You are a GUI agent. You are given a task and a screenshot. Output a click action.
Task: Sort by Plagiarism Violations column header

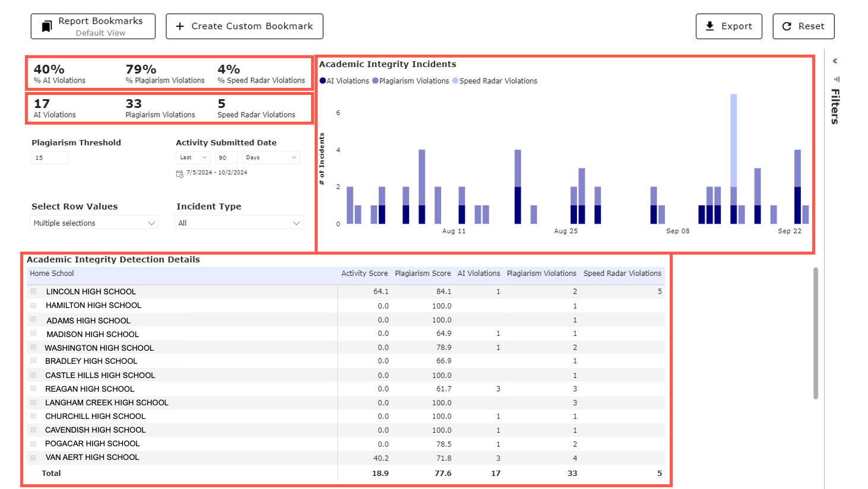[541, 274]
